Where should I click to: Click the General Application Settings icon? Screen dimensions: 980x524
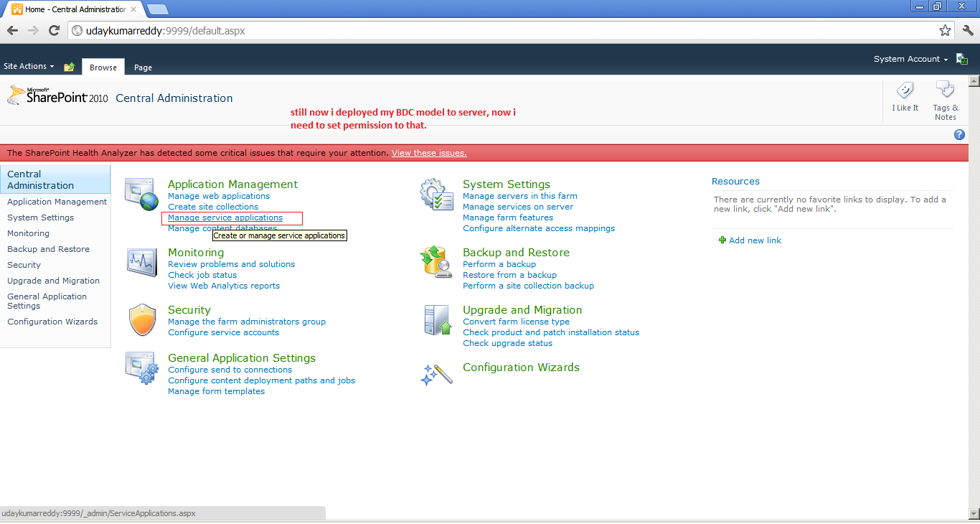(141, 368)
